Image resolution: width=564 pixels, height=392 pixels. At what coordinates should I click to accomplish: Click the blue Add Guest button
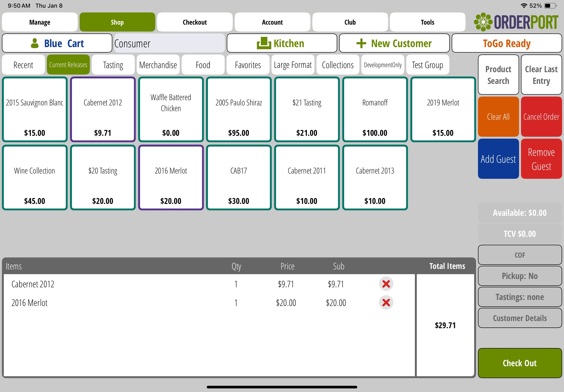point(498,159)
